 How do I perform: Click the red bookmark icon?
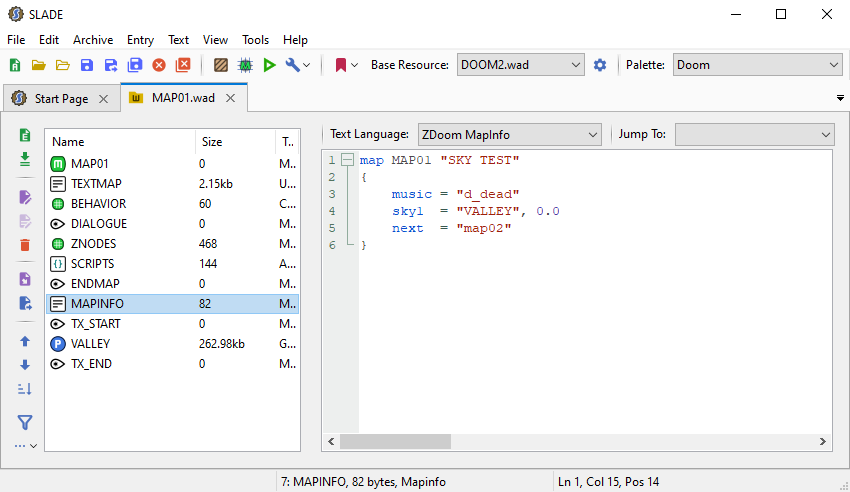[340, 66]
